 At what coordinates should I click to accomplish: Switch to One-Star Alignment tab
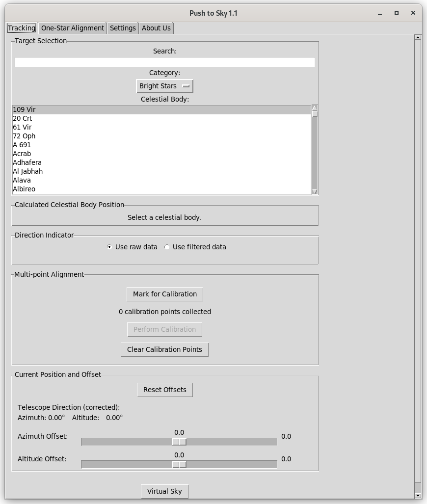pyautogui.click(x=72, y=28)
